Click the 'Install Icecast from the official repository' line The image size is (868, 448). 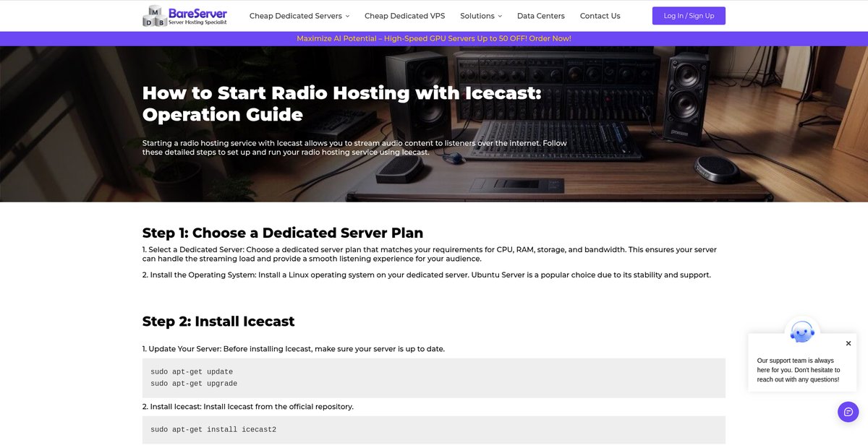pos(248,407)
